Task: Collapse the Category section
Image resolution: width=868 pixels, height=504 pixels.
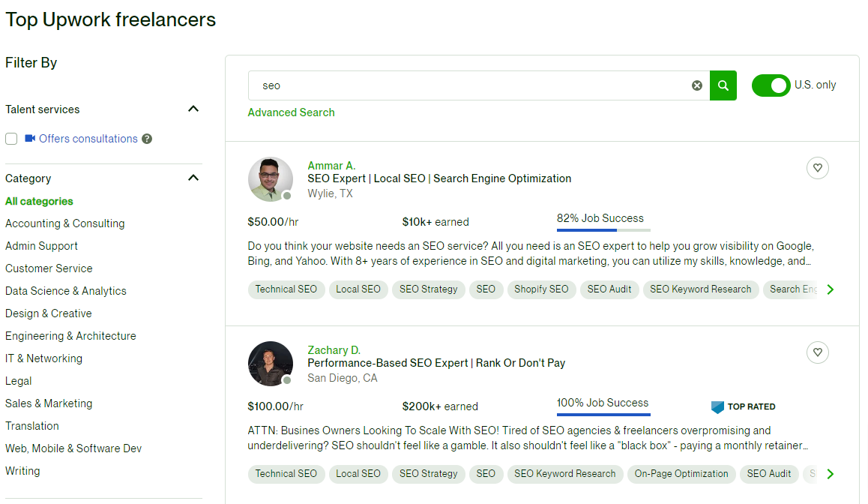Action: coord(193,178)
